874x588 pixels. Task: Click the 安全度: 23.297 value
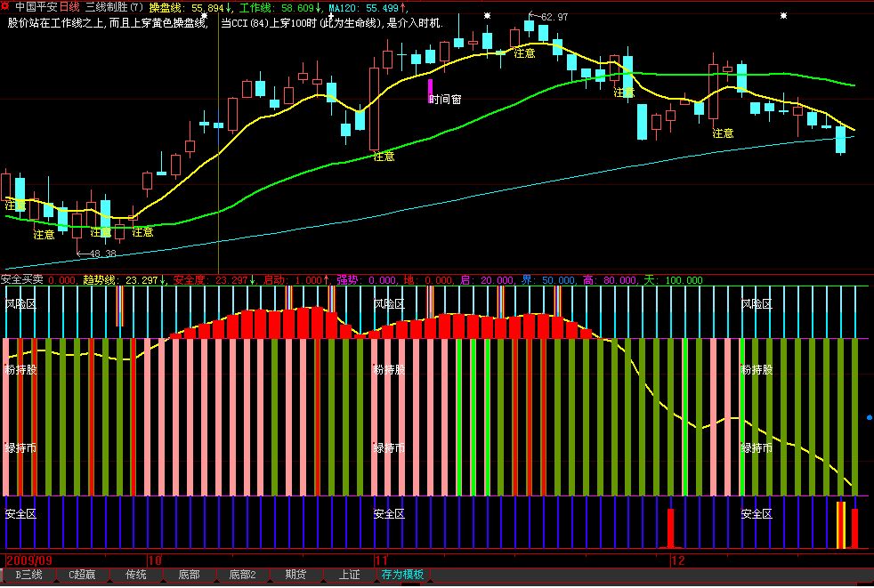tap(214, 280)
